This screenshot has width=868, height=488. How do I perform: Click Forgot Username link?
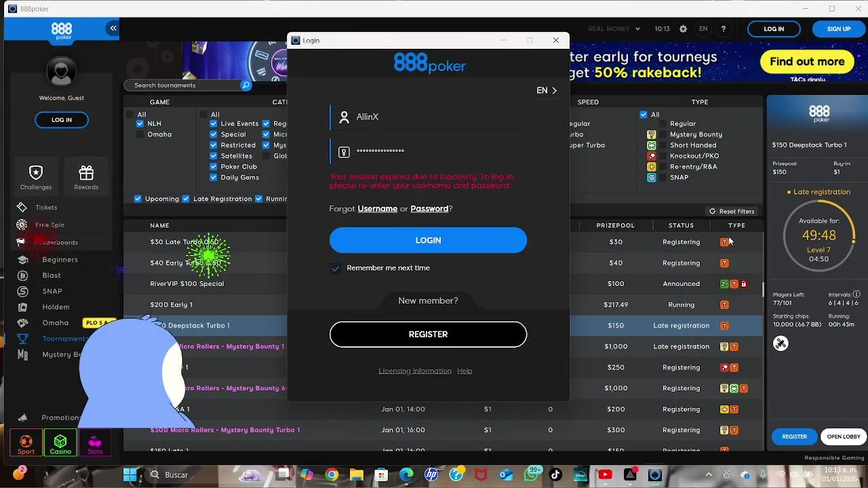377,209
